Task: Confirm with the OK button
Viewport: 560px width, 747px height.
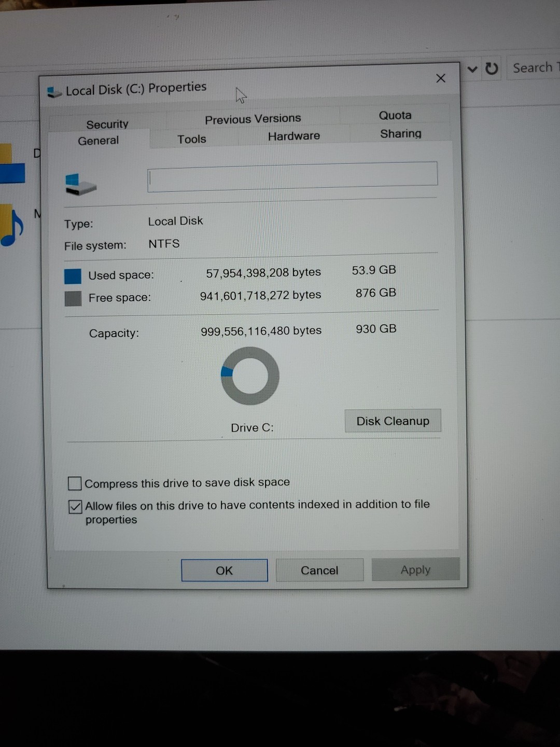Action: pos(224,570)
